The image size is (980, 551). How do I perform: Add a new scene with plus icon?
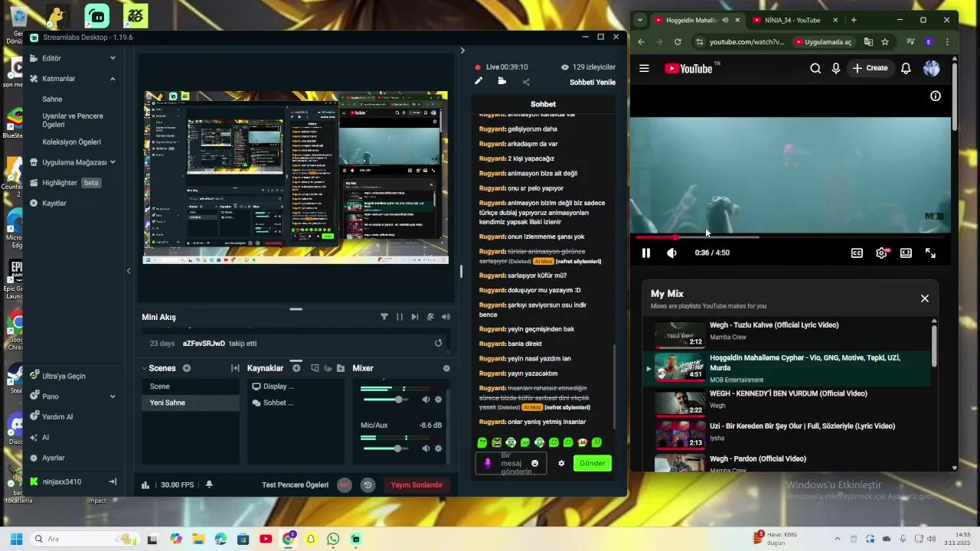click(x=186, y=368)
